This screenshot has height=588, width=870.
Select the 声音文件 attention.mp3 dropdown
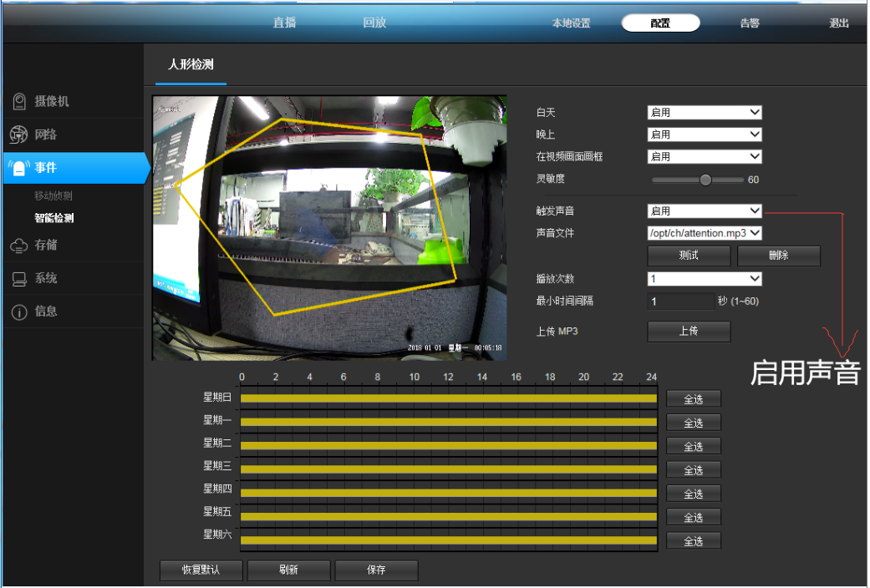[x=705, y=233]
